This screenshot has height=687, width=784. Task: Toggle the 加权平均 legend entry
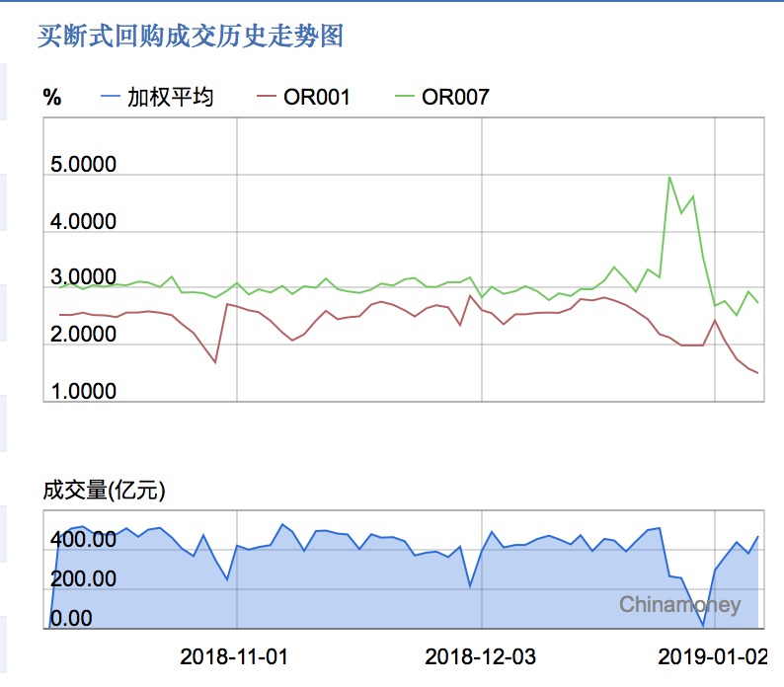(157, 97)
